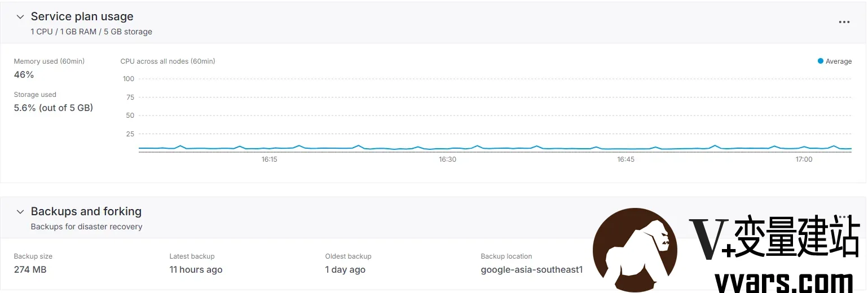
Task: Click the CPU across all nodes chart title
Action: click(x=168, y=61)
